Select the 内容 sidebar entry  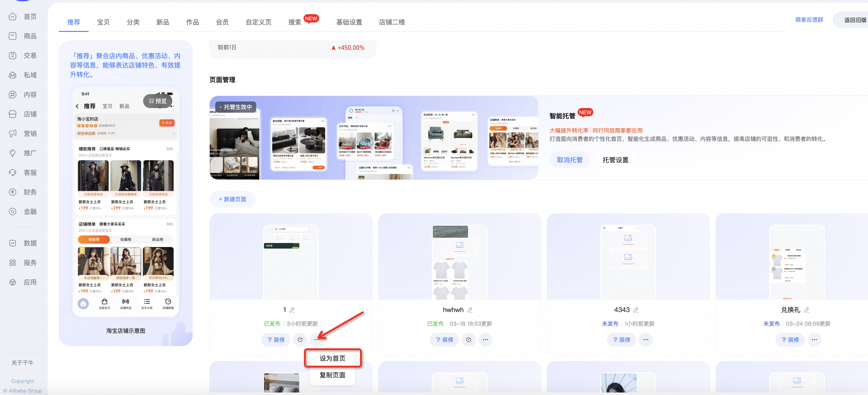[x=23, y=95]
